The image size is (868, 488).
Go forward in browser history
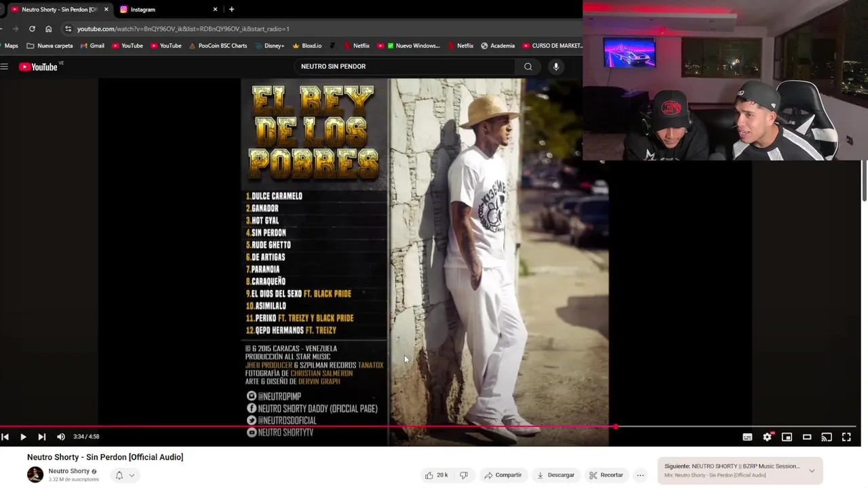[x=15, y=28]
